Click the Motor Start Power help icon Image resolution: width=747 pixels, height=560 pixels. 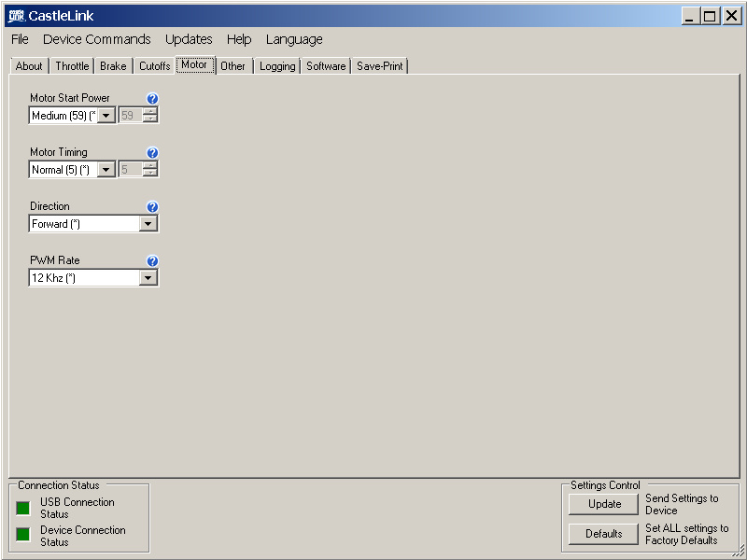coord(153,99)
